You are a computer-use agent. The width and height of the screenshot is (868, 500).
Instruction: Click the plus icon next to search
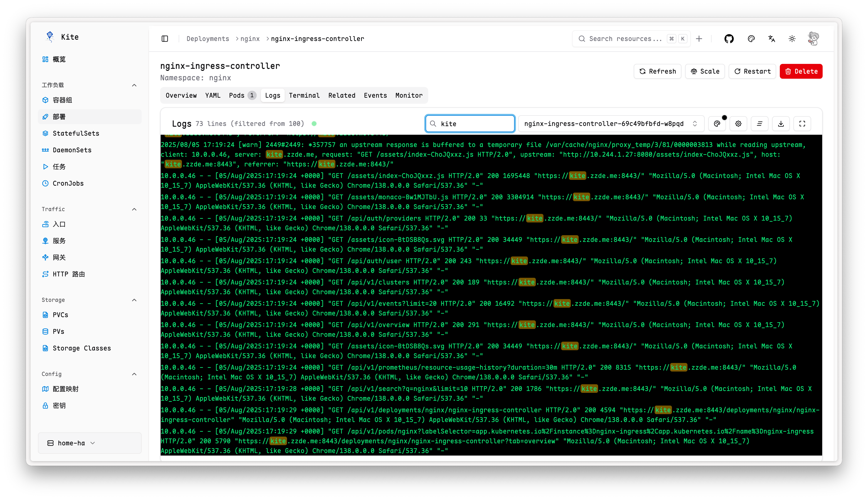coord(699,39)
